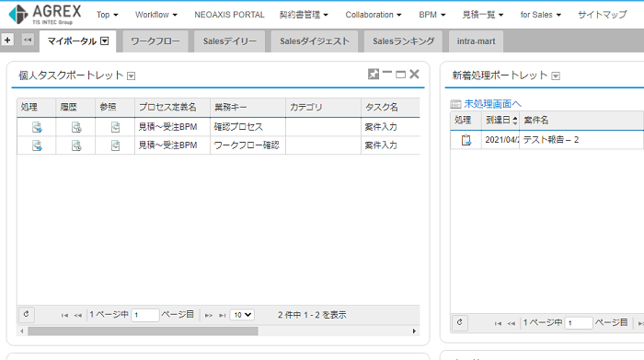Viewport: 644px width, 360px height.
Task: Click the 案件名 column header
Action: click(x=581, y=120)
